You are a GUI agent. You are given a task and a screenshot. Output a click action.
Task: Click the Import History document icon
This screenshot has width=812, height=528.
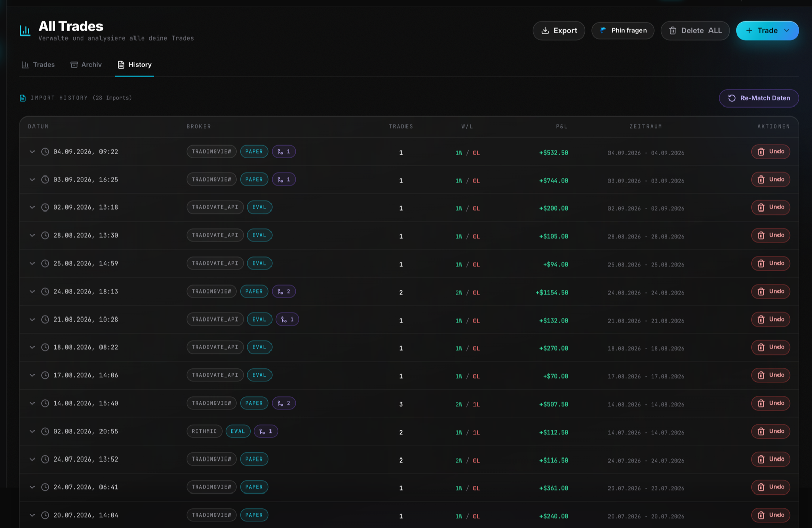pos(23,98)
